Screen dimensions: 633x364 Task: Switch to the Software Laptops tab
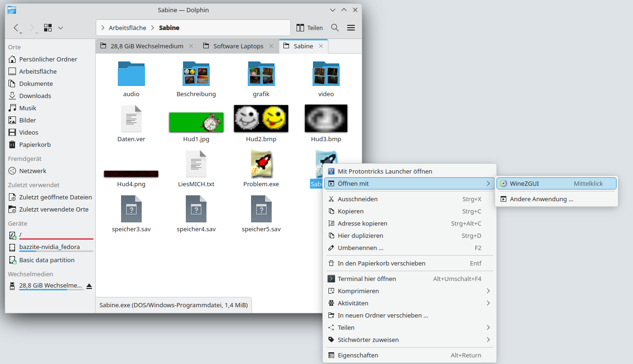pyautogui.click(x=238, y=46)
